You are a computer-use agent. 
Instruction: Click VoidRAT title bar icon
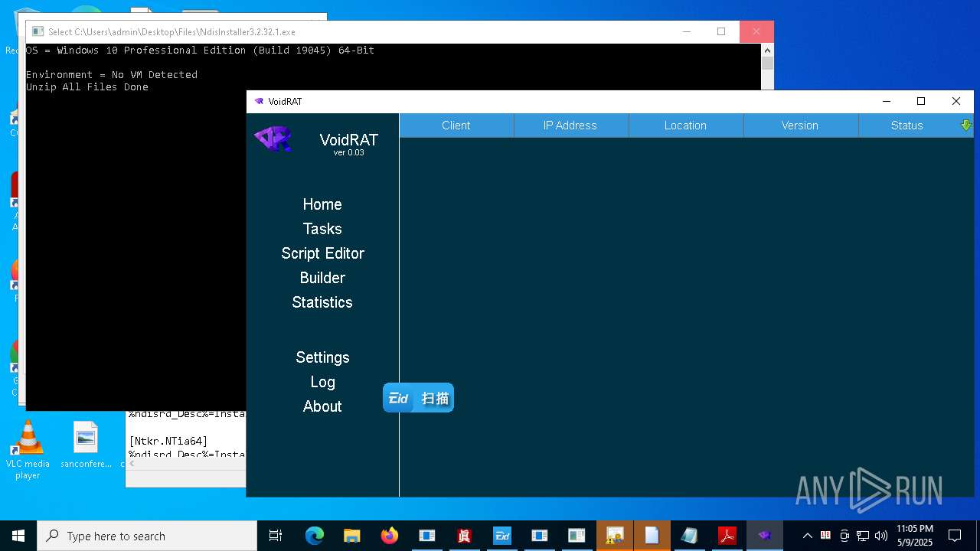point(259,101)
